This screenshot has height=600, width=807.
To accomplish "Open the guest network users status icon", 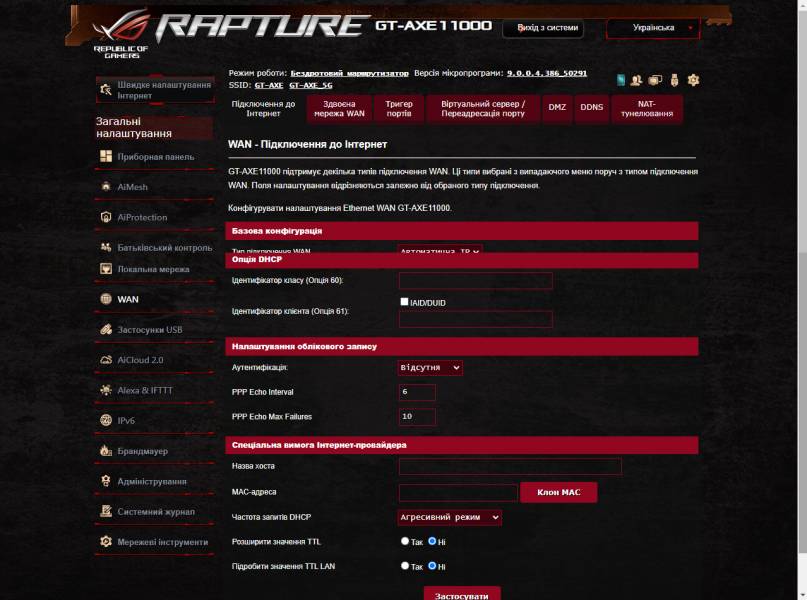I will 637,80.
